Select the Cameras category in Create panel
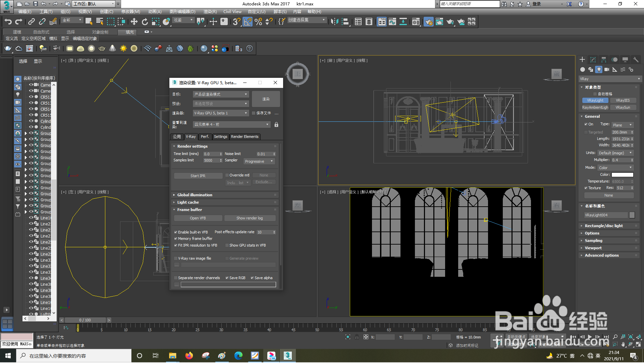644x363 pixels. 607,69
